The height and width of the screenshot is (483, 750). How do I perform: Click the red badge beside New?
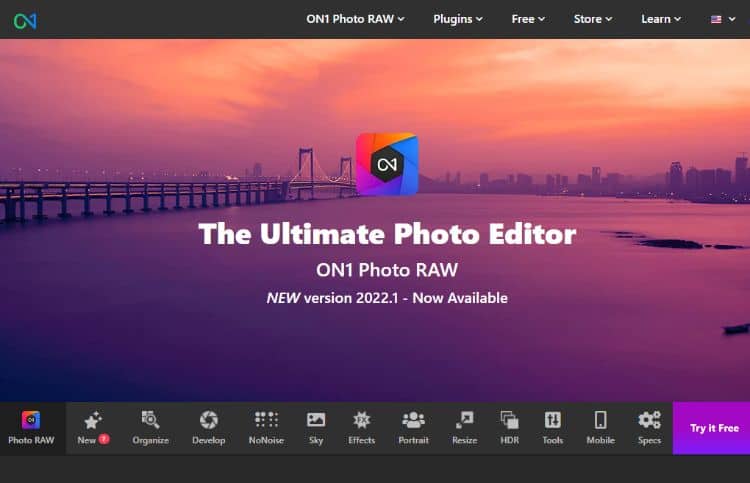tap(104, 439)
